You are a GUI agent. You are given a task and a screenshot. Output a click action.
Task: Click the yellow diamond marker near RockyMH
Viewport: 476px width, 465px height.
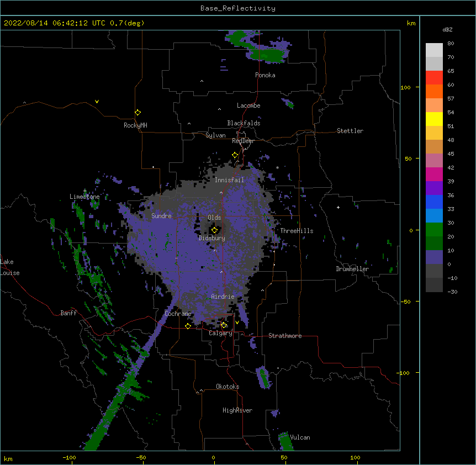[137, 113]
